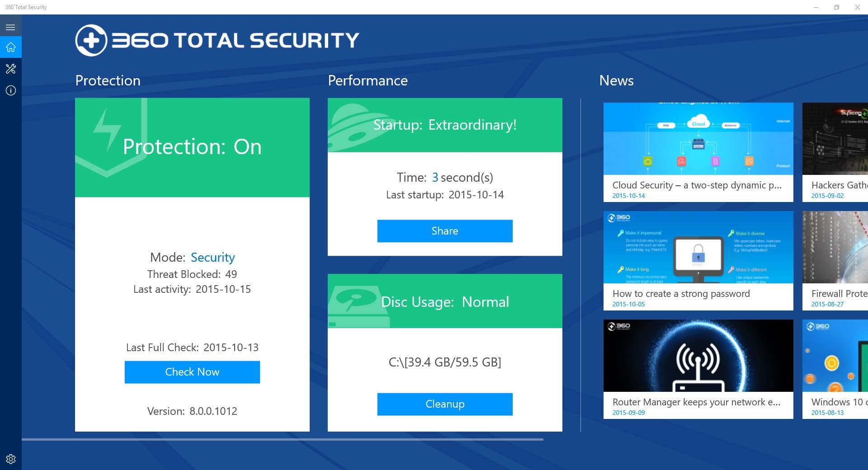Click the Info icon in the sidebar

(x=10, y=91)
